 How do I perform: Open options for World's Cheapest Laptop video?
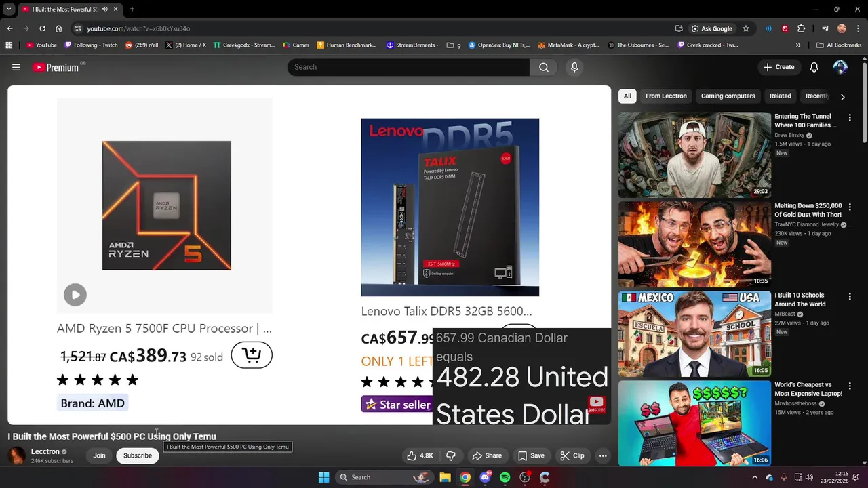[x=850, y=386]
